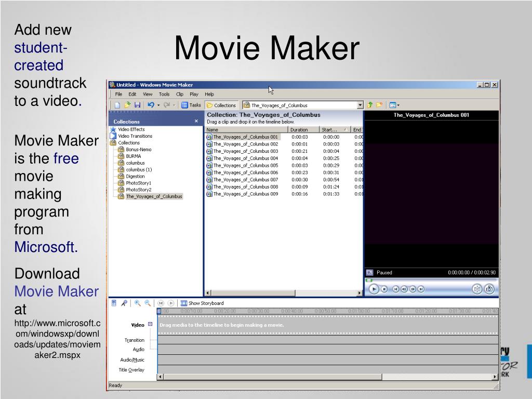Collapse the Video track with the minus box
This screenshot has width=532, height=399.
(x=150, y=324)
